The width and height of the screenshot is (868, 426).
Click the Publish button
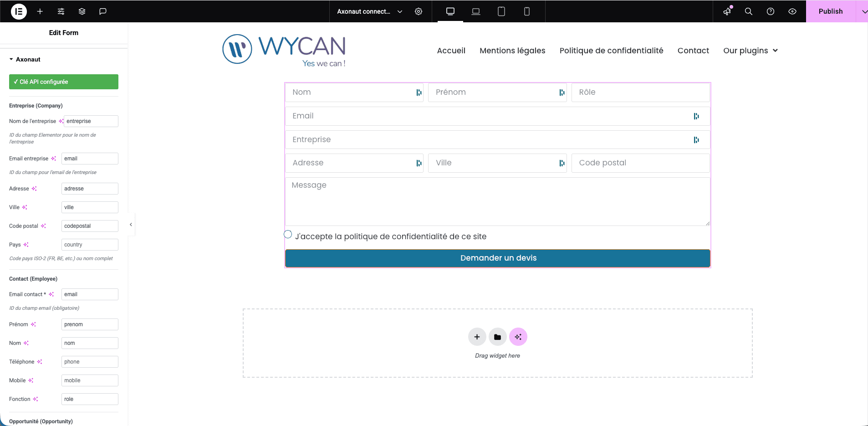pyautogui.click(x=830, y=11)
